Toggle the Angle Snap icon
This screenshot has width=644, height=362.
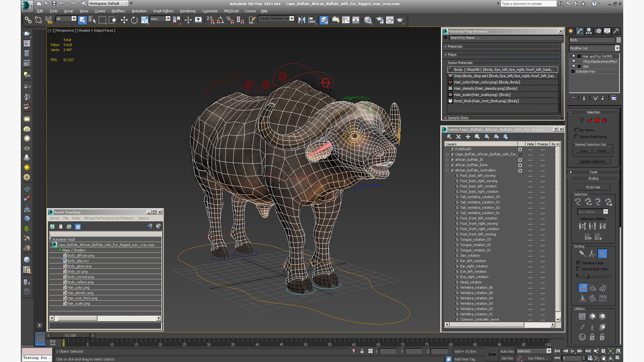click(x=220, y=20)
